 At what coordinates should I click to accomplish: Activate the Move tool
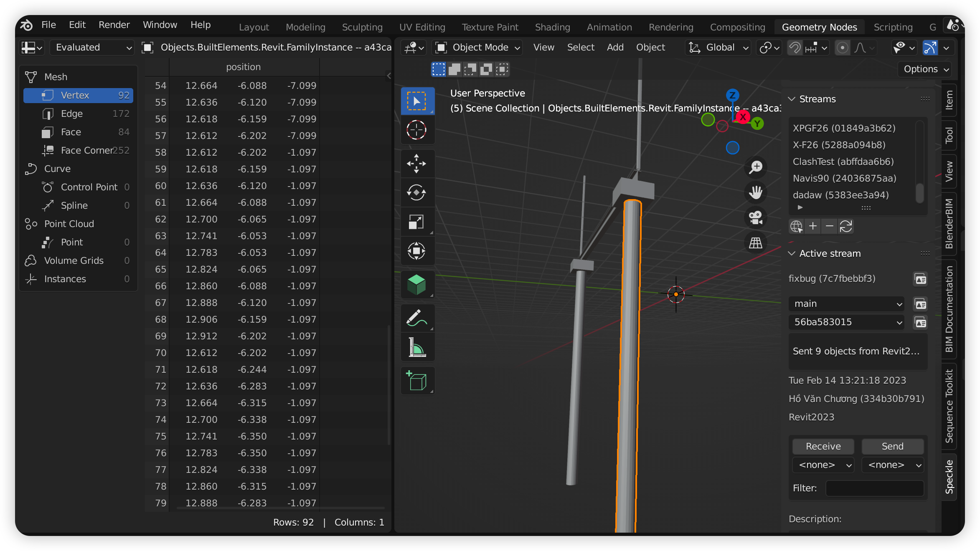click(416, 164)
